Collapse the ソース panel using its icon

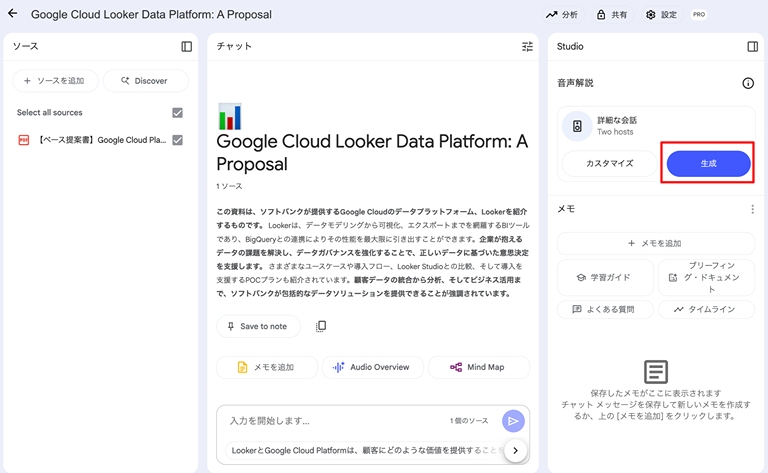(186, 47)
